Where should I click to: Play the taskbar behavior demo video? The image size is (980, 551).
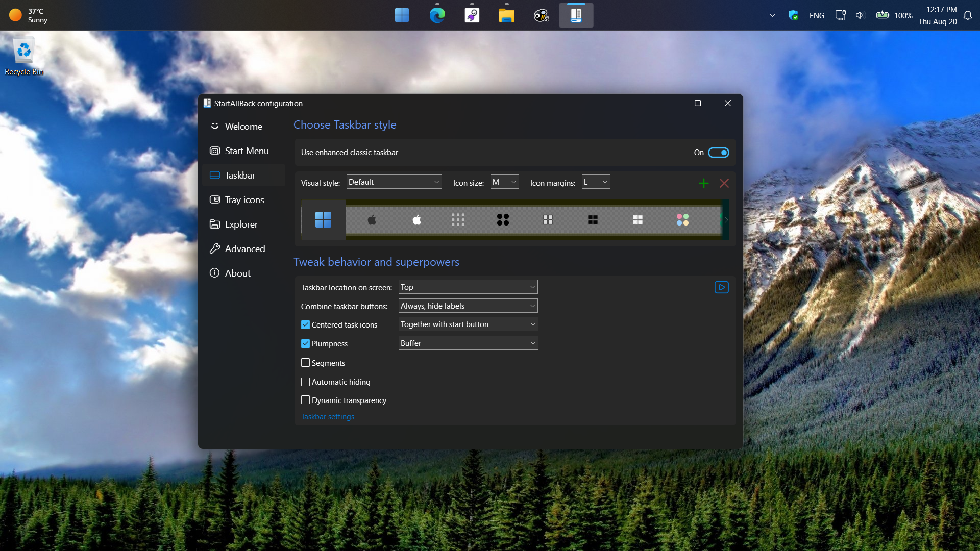722,287
